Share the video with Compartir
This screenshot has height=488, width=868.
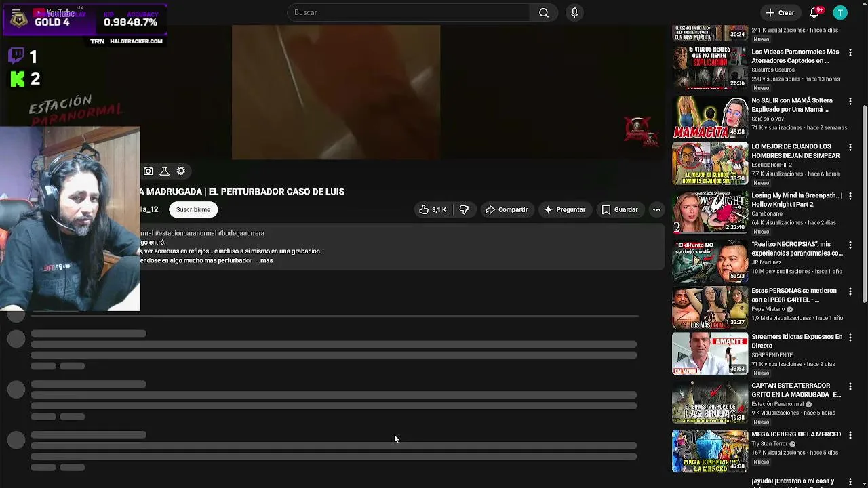tap(507, 210)
